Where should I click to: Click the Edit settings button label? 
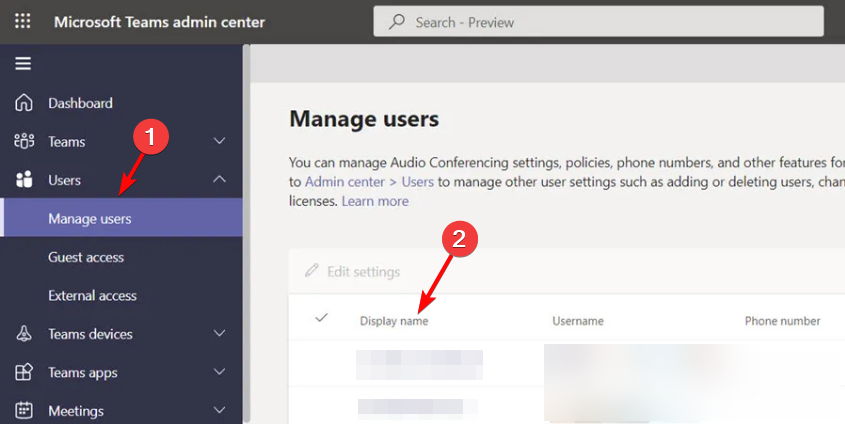pos(363,272)
